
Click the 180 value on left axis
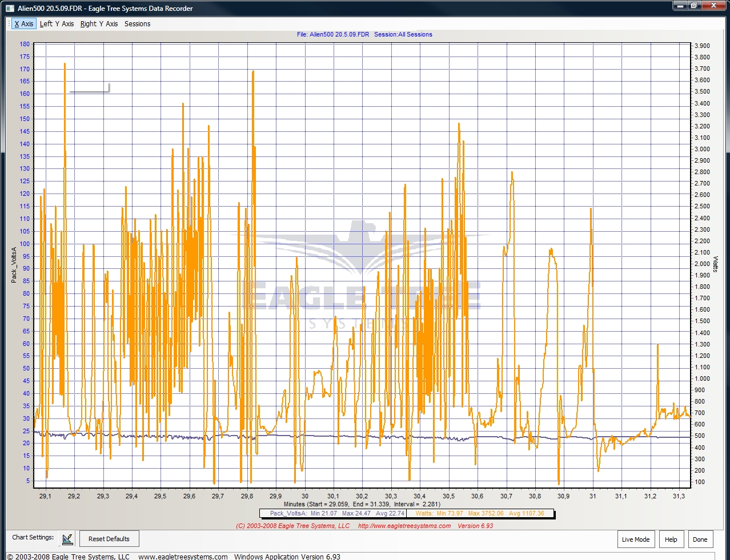click(25, 44)
